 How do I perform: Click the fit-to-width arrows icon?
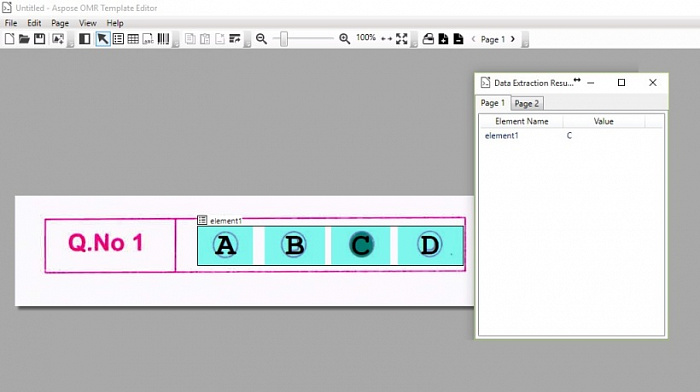pos(387,39)
